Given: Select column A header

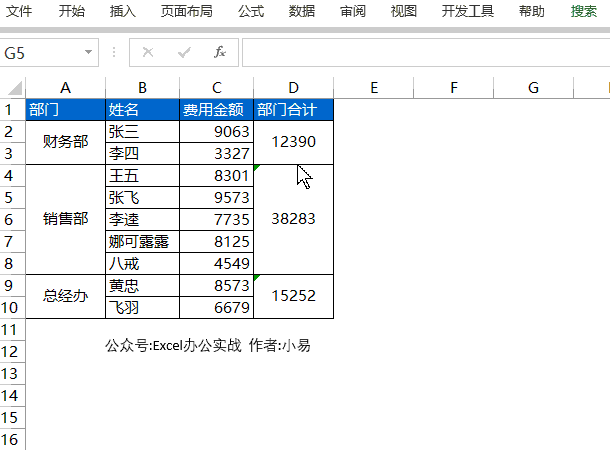Looking at the screenshot, I should click(x=65, y=88).
